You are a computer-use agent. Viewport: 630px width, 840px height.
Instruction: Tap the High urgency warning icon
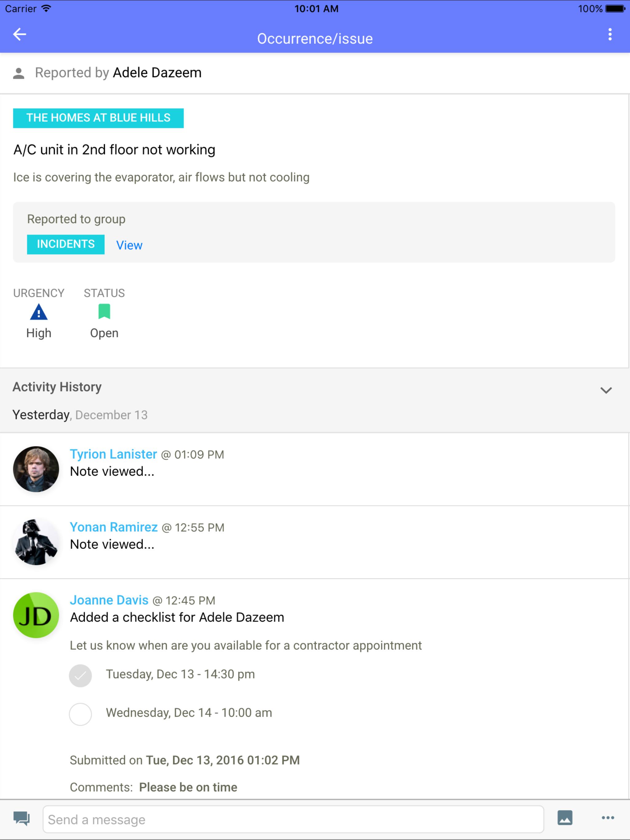tap(39, 312)
